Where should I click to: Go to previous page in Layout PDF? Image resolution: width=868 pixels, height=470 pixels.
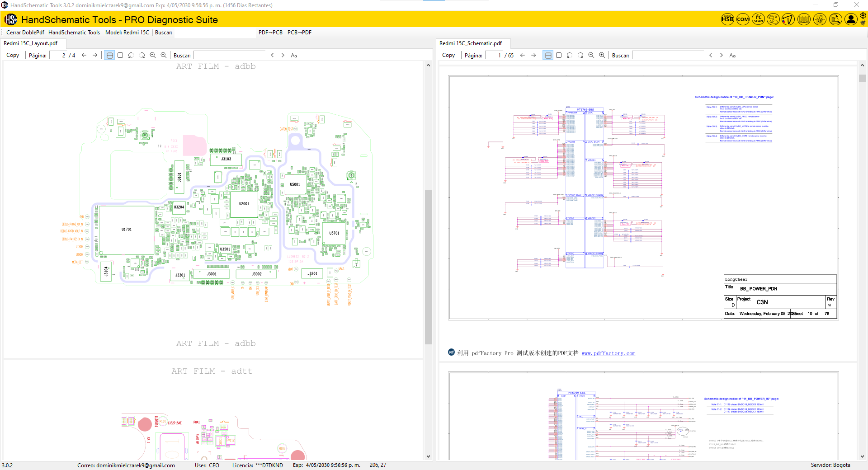(x=84, y=55)
